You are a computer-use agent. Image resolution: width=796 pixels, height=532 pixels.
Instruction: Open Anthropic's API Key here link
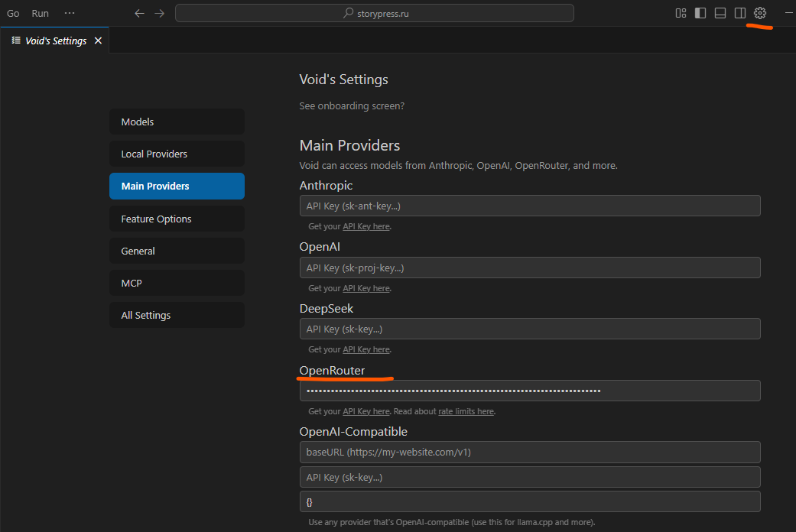pos(366,226)
